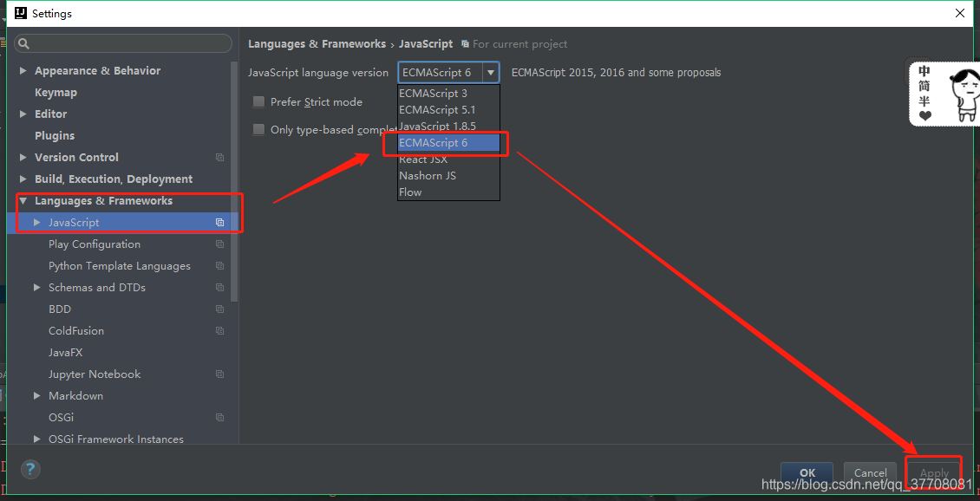
Task: Click 'ECMAScript 2015, 2016 and some proposals' text
Action: pos(617,73)
